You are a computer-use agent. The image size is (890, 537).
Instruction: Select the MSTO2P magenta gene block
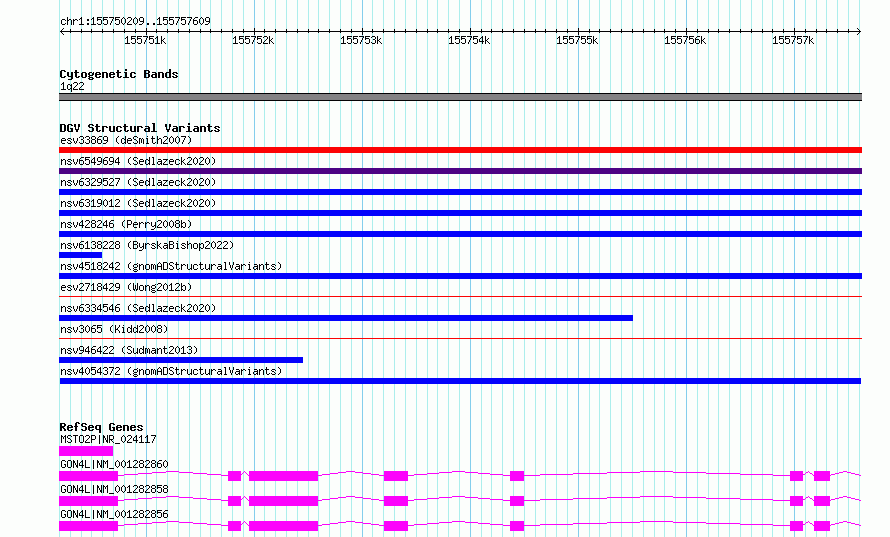pos(86,451)
